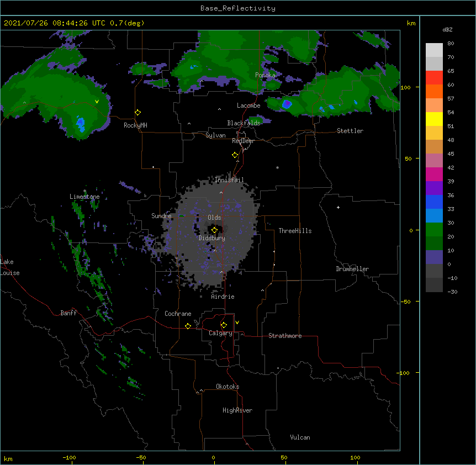Click the Stettler town label
This screenshot has height=465, width=476.
point(350,131)
